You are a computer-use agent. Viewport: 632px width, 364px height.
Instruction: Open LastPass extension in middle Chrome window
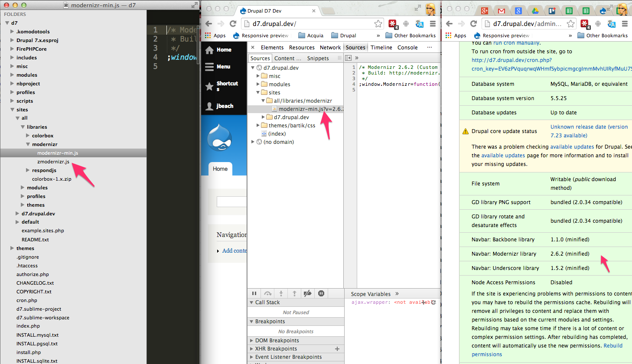click(x=393, y=24)
